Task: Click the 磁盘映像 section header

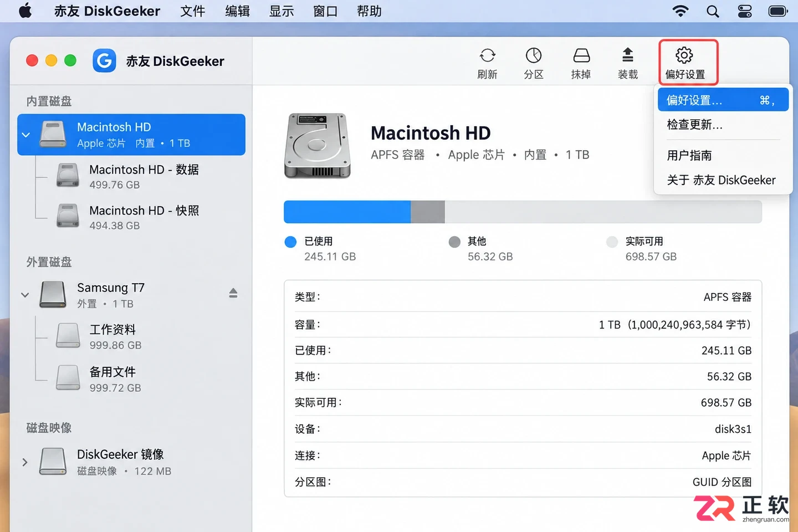Action: (49, 428)
